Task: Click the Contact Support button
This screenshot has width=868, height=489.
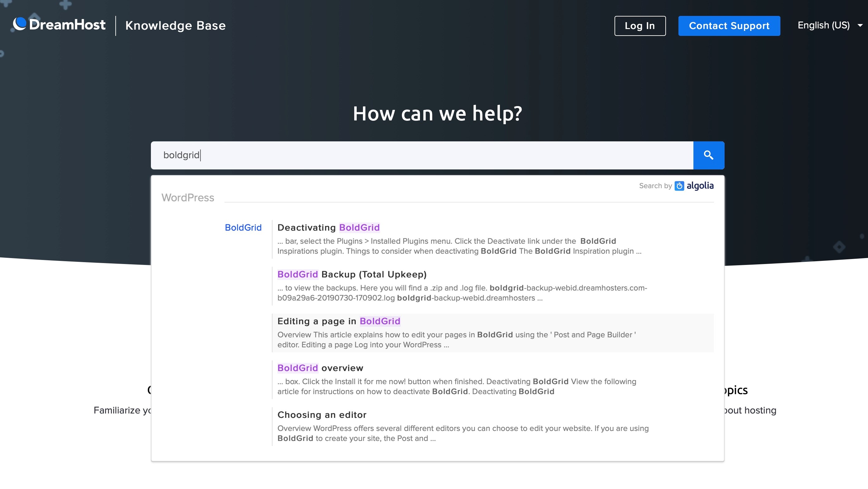Action: click(729, 25)
